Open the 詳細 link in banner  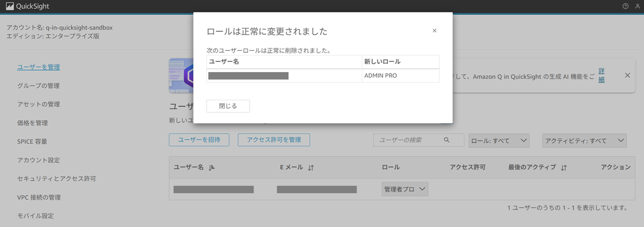pos(601,75)
